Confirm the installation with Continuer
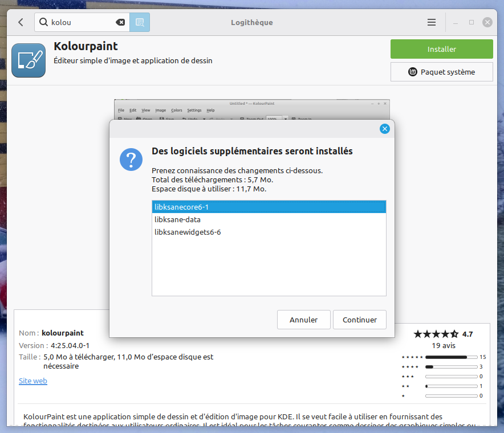Image resolution: width=504 pixels, height=433 pixels. pos(360,320)
